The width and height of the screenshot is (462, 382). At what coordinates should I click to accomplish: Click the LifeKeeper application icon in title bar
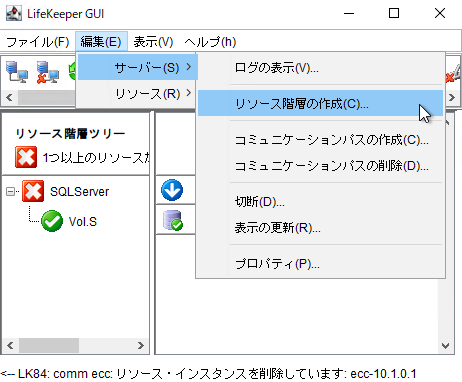[x=14, y=13]
